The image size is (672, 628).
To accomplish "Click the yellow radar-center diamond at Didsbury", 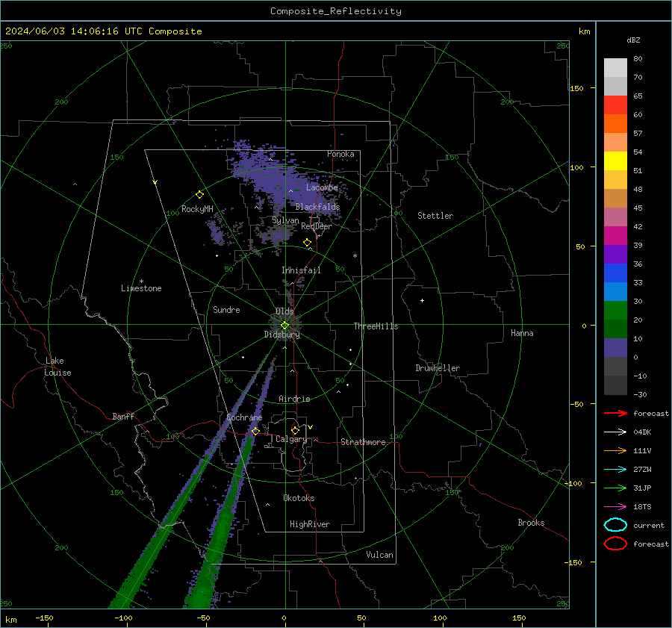I will point(284,326).
